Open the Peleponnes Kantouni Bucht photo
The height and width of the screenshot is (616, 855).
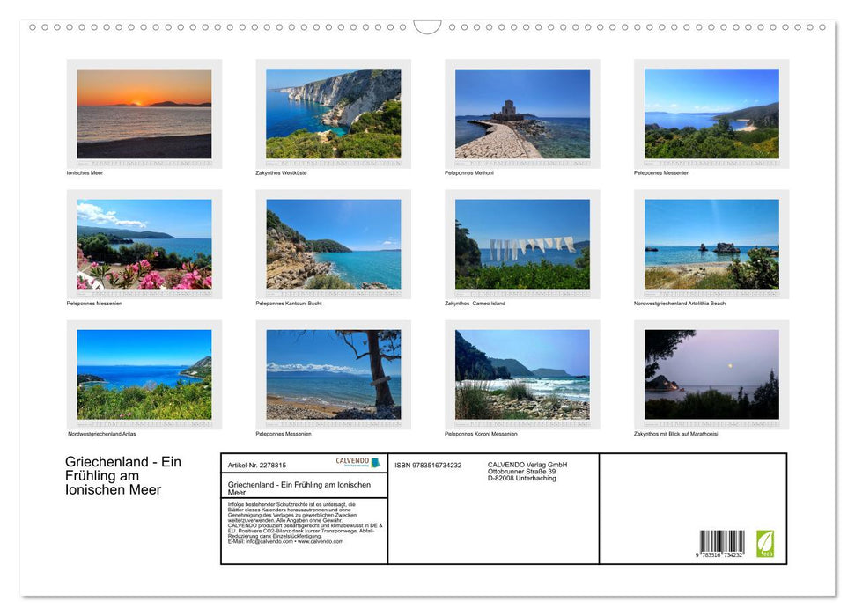pos(333,244)
